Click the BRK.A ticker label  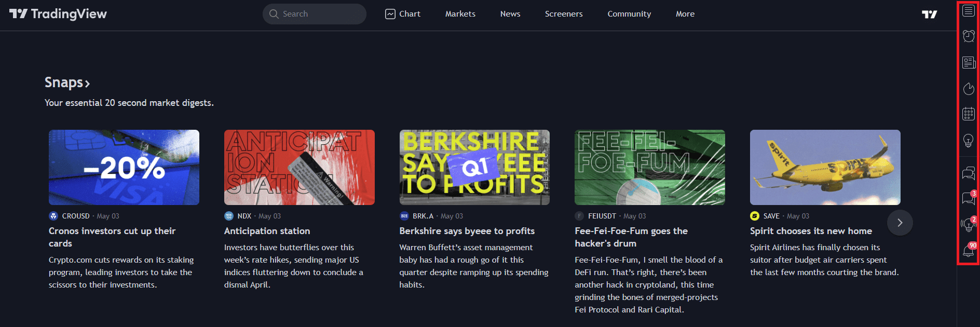(423, 216)
